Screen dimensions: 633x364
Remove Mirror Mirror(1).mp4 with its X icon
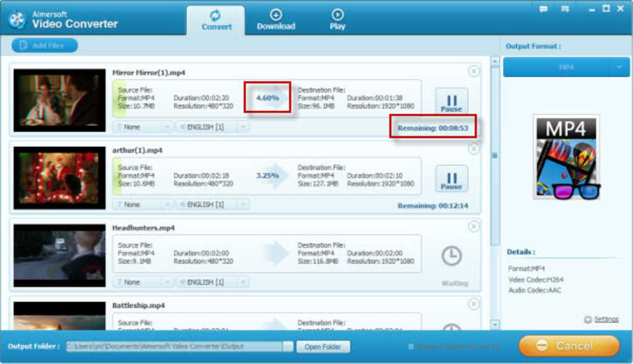(474, 71)
